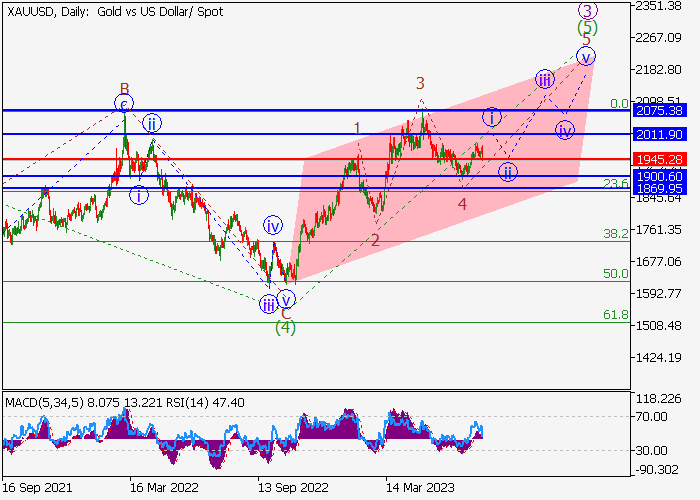Select the brown wave B label
700x500 pixels.
tap(125, 88)
